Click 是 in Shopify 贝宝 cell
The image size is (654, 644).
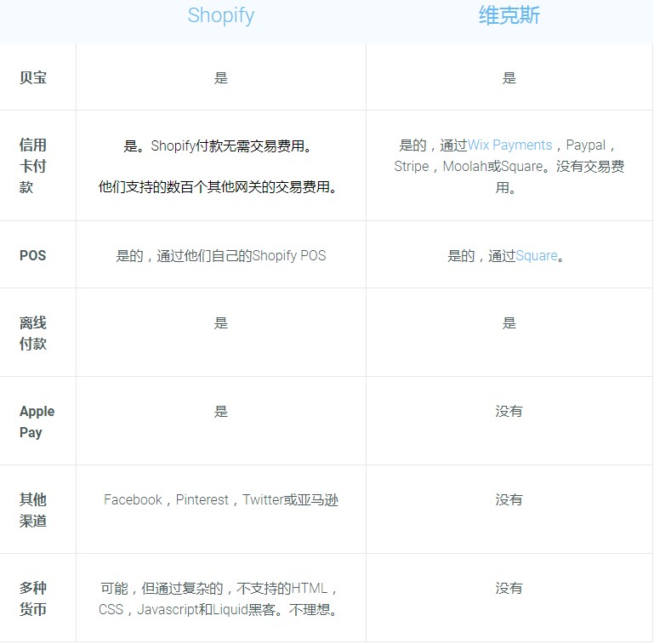coord(220,77)
